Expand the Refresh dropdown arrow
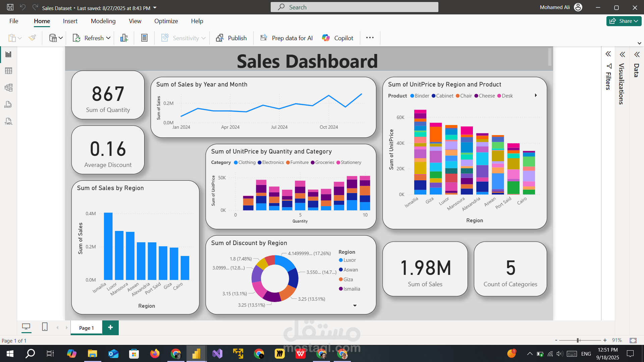The height and width of the screenshot is (362, 644). pyautogui.click(x=108, y=38)
